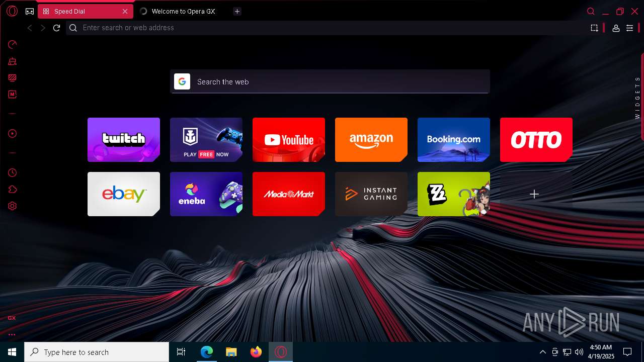This screenshot has height=362, width=644.
Task: Click the Opera GX taskbar icon
Action: click(x=281, y=352)
